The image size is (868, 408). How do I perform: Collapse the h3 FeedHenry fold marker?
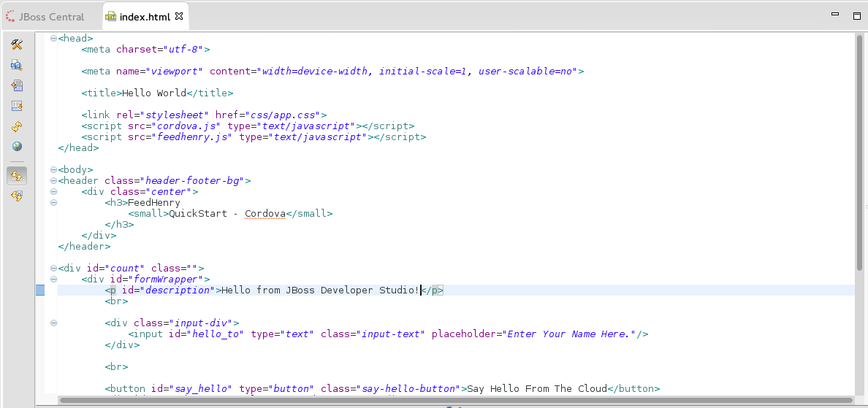53,202
